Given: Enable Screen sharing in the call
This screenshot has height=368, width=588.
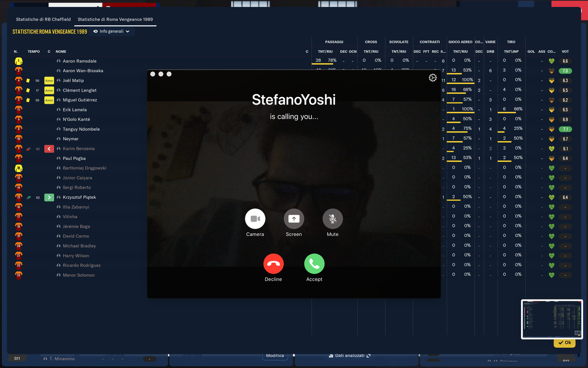Looking at the screenshot, I should tap(294, 219).
